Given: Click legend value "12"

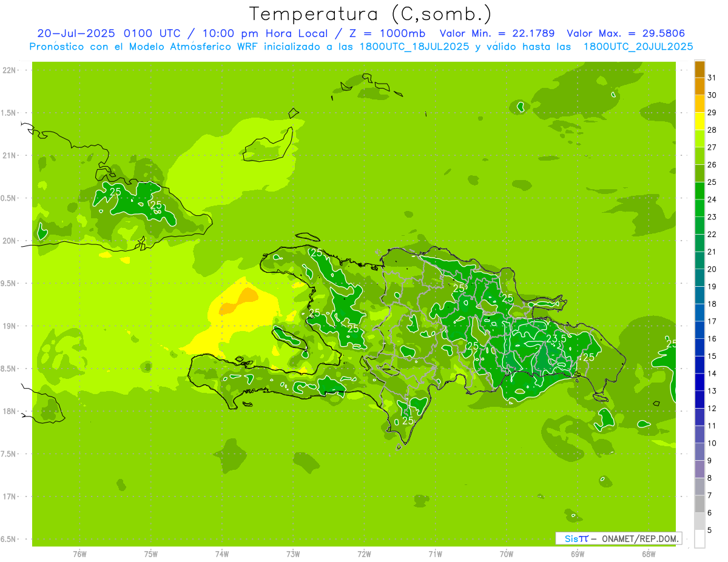Looking at the screenshot, I should pos(712,409).
